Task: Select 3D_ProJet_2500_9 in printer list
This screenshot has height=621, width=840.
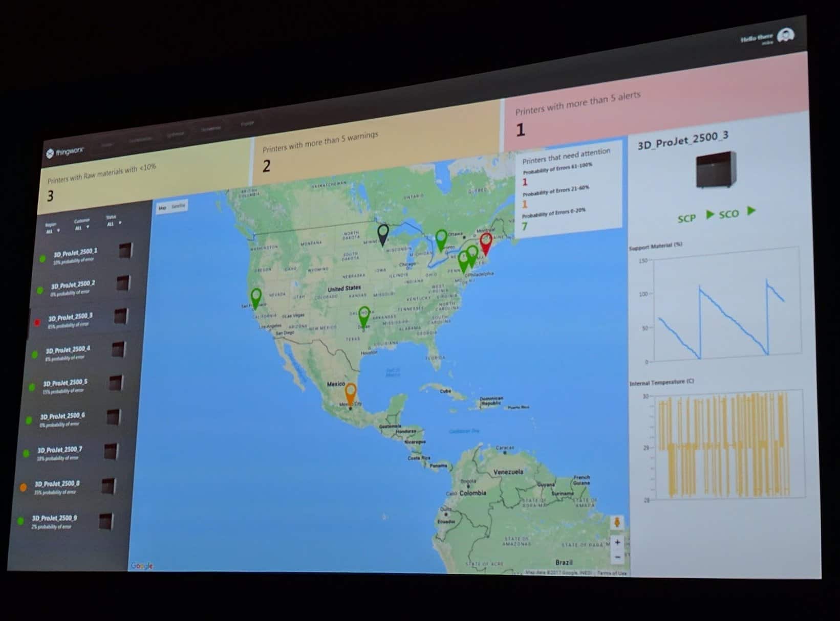Action: click(67, 521)
